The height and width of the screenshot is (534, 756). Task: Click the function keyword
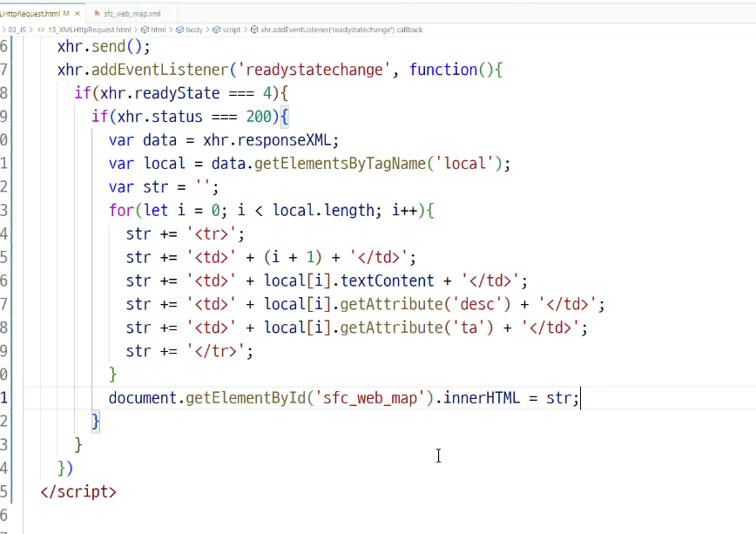(x=443, y=70)
